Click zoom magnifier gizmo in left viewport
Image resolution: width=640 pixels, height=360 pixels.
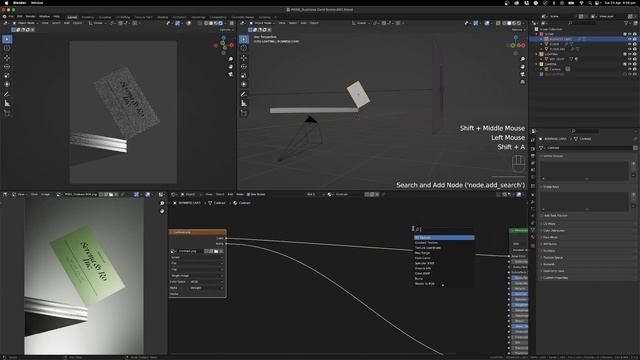pyautogui.click(x=231, y=59)
